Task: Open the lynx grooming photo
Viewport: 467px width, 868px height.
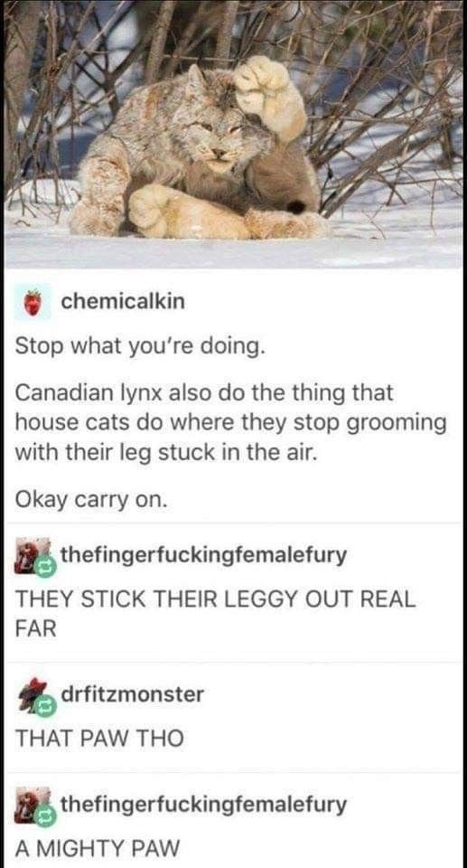Action: point(233,135)
